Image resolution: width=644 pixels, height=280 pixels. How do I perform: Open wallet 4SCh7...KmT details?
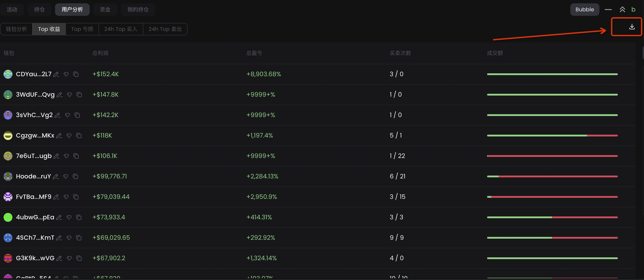point(35,238)
